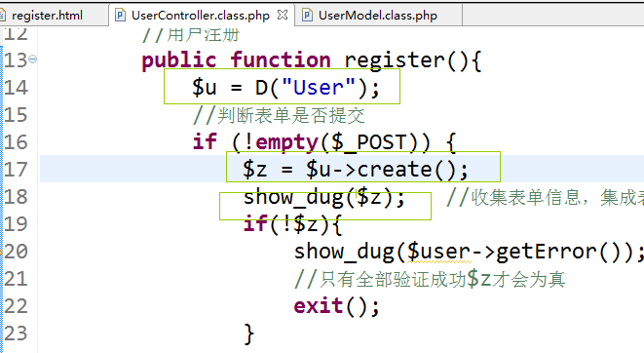Click the underlined $user variable on line 20
The width and height of the screenshot is (644, 353).
[x=438, y=252]
